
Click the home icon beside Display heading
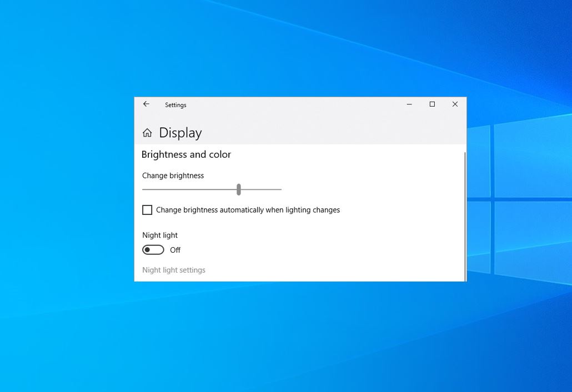click(147, 132)
